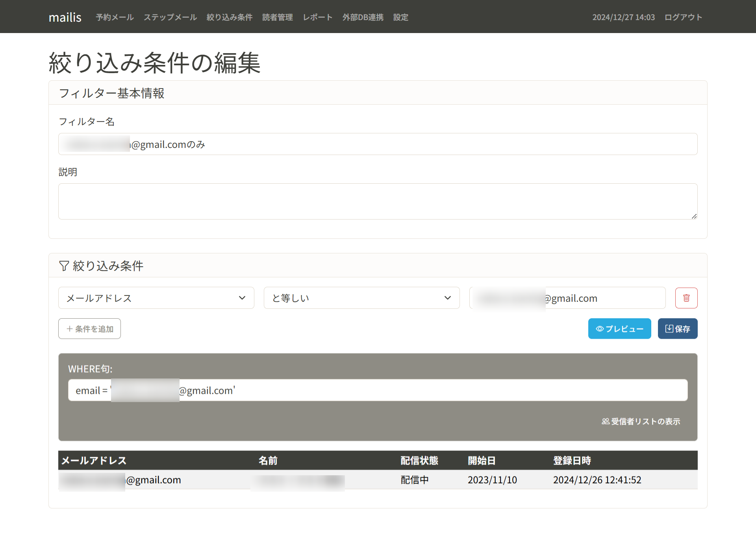Screen dimensions: 756x537
Task: Click the eye icon on プレビュー button
Action: [x=599, y=329]
